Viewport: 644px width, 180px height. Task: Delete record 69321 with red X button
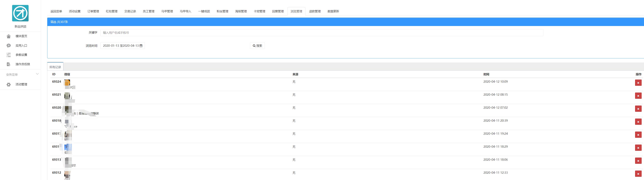[x=638, y=96]
